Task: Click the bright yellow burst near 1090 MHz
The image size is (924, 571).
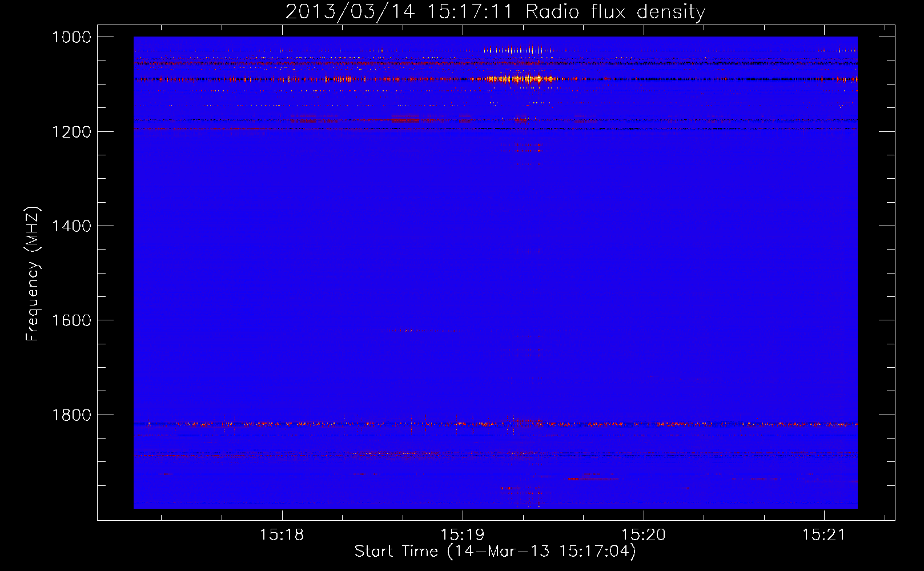Action: pyautogui.click(x=523, y=79)
